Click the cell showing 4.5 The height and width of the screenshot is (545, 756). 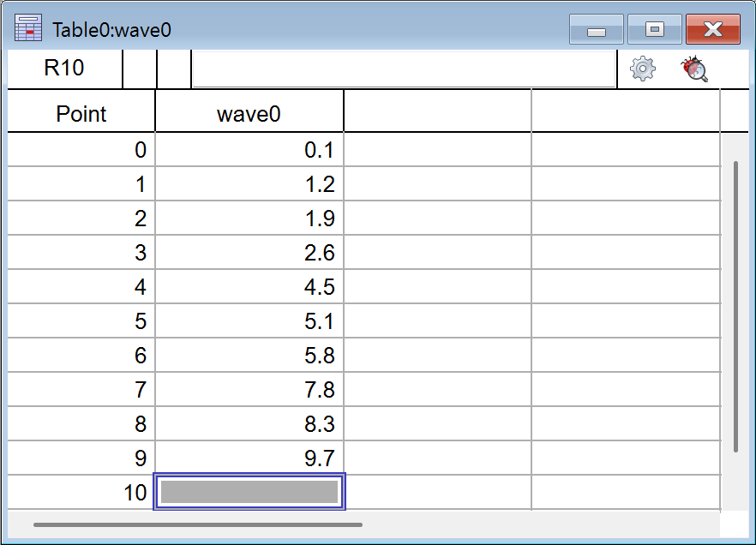249,287
